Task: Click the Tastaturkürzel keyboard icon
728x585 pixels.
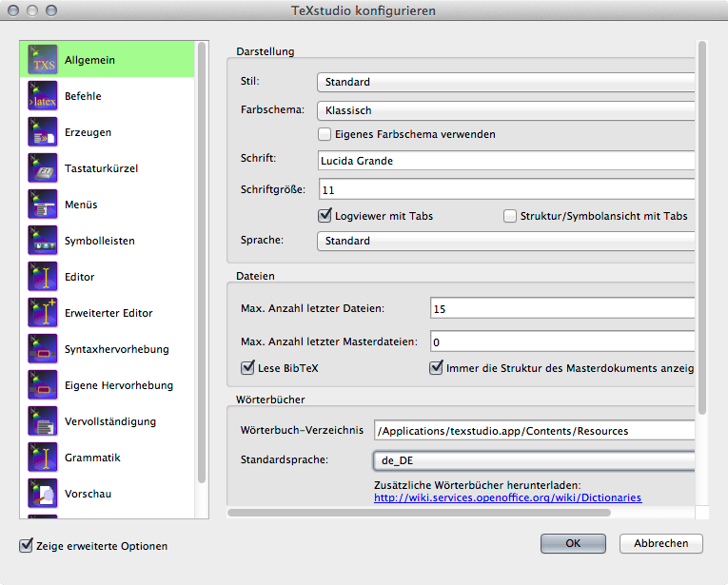Action: point(43,168)
